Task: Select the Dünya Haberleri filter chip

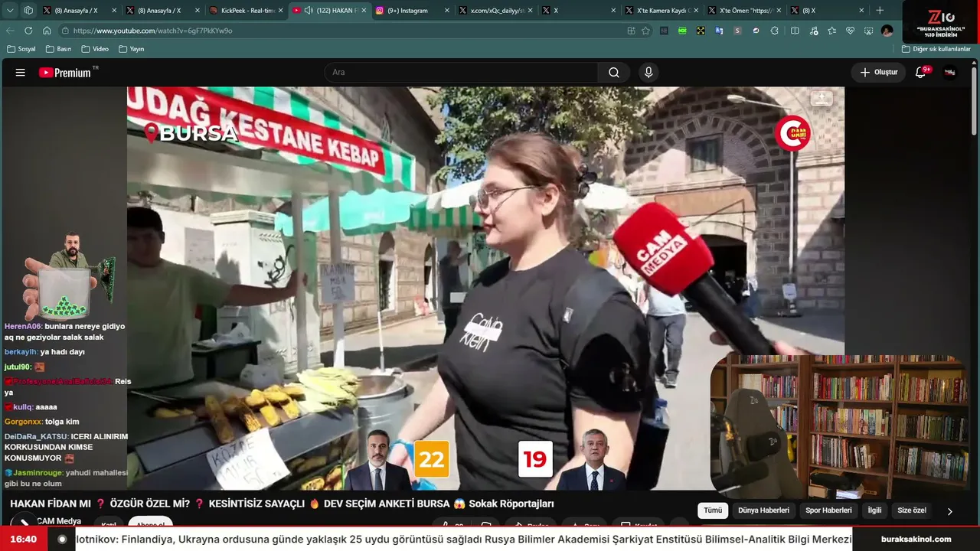Action: coord(763,510)
